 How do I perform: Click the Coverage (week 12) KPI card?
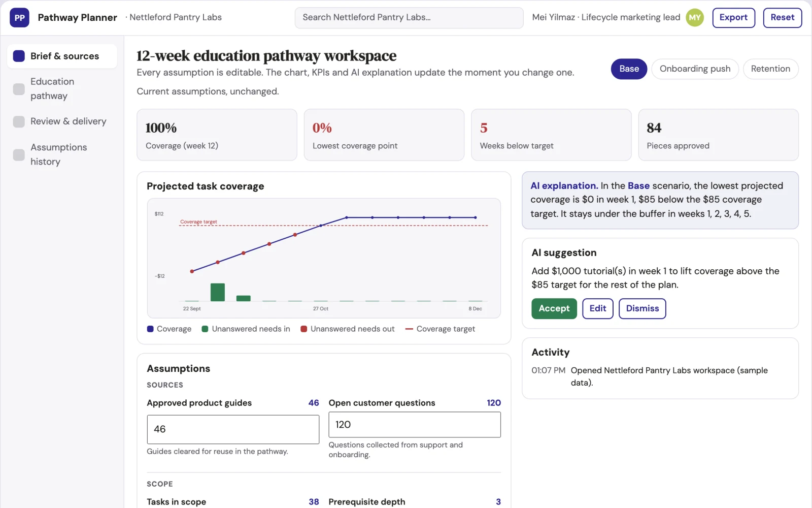pos(217,135)
